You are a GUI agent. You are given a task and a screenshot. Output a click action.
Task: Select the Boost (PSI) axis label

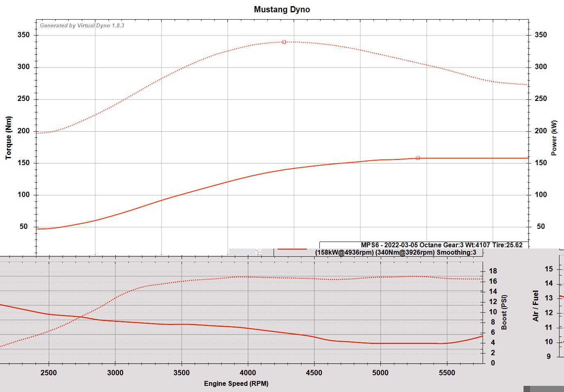(x=504, y=312)
